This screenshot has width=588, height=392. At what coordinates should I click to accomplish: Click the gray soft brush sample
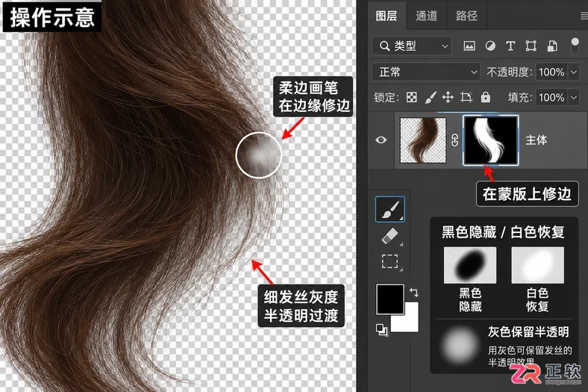[460, 345]
